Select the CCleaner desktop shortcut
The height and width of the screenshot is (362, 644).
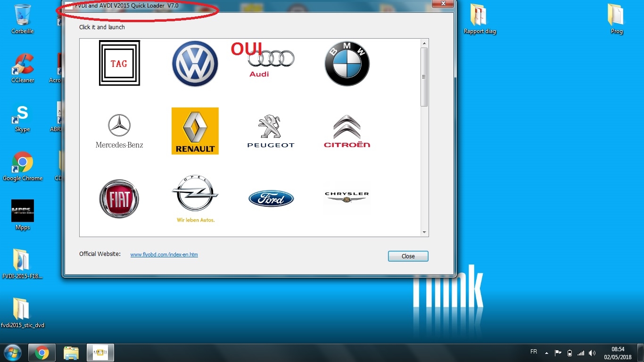click(x=23, y=68)
